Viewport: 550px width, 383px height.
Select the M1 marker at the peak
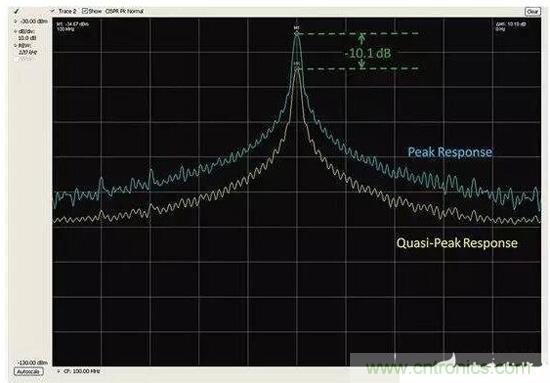pos(297,31)
